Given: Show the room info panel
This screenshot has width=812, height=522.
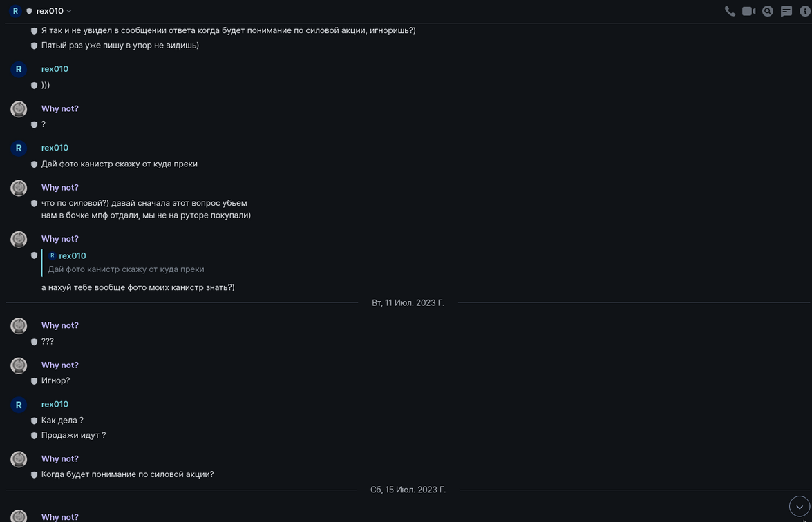Looking at the screenshot, I should pyautogui.click(x=805, y=11).
